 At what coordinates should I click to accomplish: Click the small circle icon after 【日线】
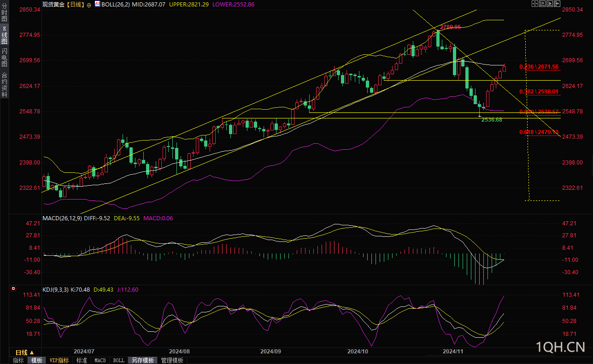[89, 5]
